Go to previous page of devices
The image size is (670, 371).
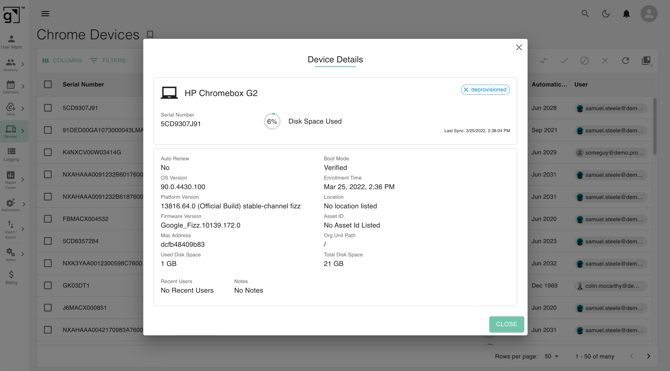coord(631,356)
